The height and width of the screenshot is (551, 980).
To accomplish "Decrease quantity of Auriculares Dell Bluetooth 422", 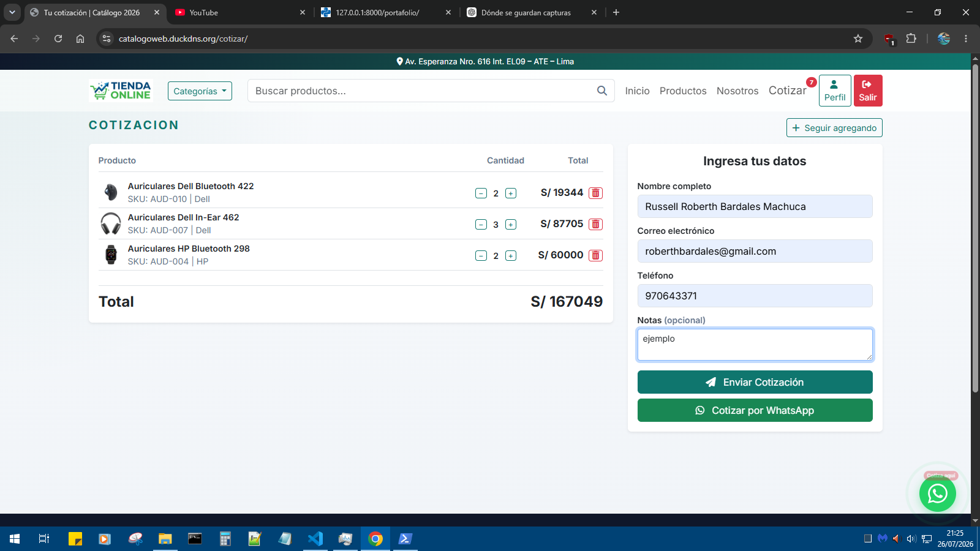I will tap(481, 193).
